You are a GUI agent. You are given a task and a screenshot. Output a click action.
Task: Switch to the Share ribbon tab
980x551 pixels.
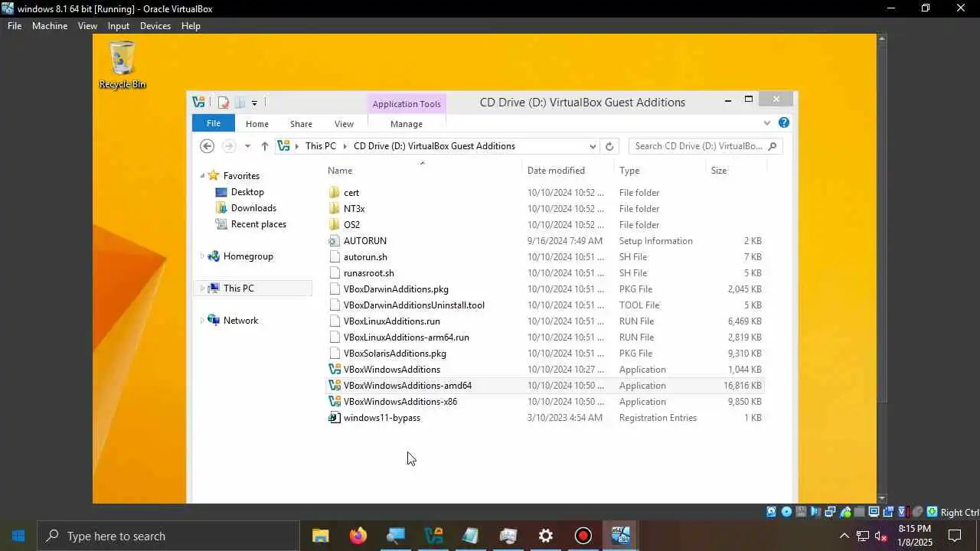coord(301,124)
